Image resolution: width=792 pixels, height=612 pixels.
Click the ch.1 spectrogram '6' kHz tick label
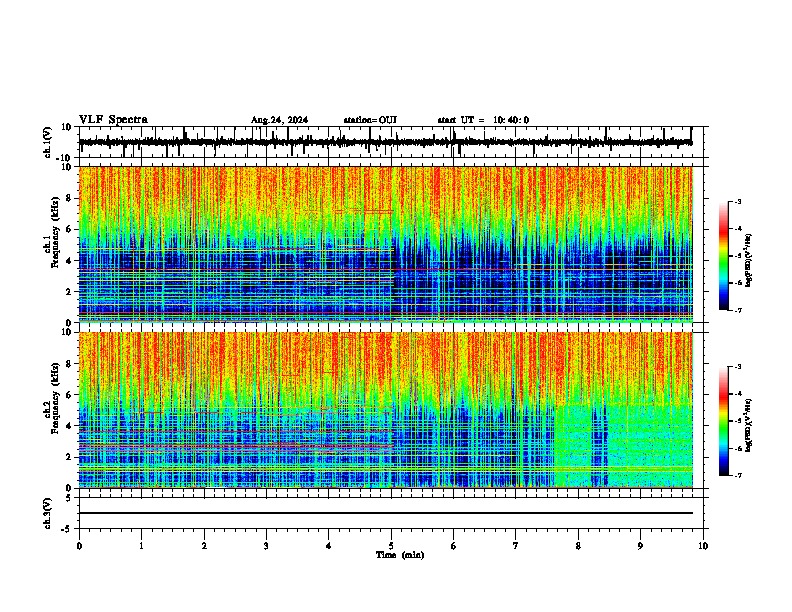(x=70, y=229)
